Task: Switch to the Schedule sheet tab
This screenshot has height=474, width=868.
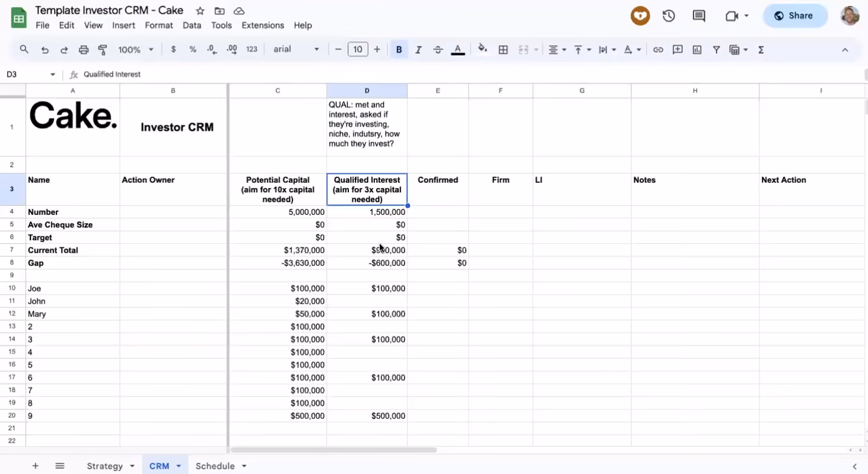Action: tap(215, 466)
